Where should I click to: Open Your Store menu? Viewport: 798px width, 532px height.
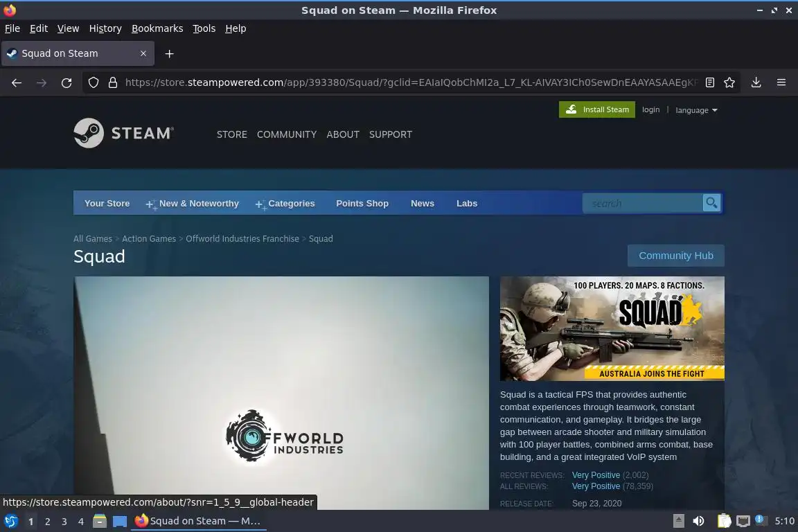tap(107, 203)
